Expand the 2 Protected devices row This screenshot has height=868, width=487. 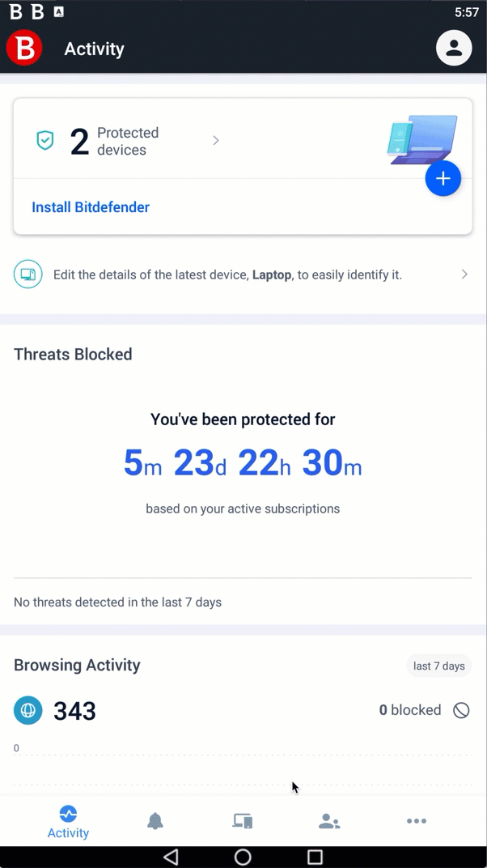(215, 139)
